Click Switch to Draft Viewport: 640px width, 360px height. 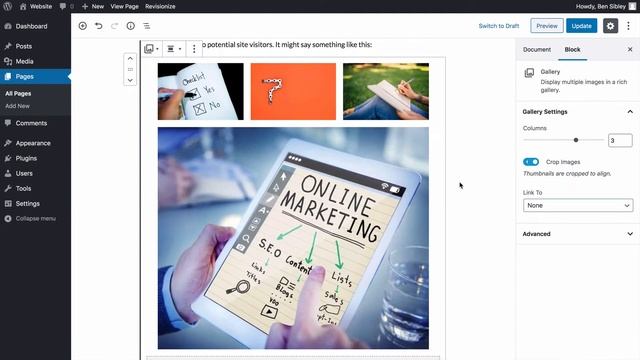(499, 26)
